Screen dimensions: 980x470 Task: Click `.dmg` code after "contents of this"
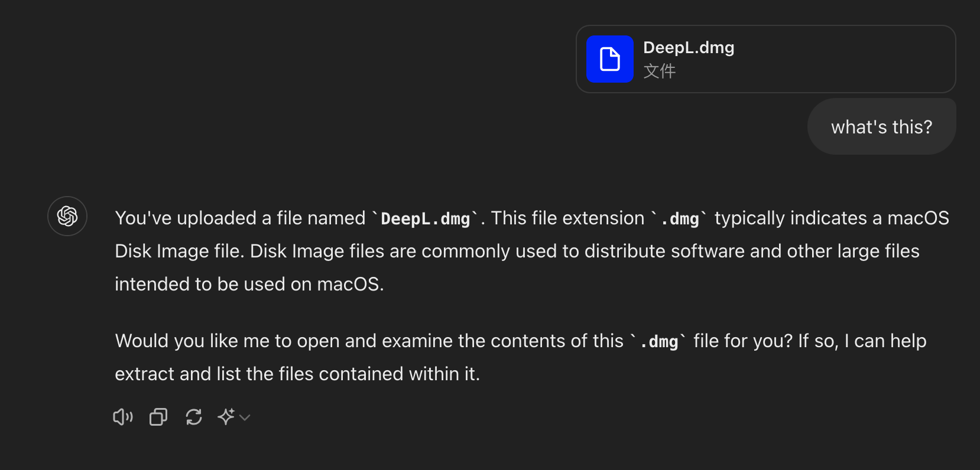click(659, 342)
